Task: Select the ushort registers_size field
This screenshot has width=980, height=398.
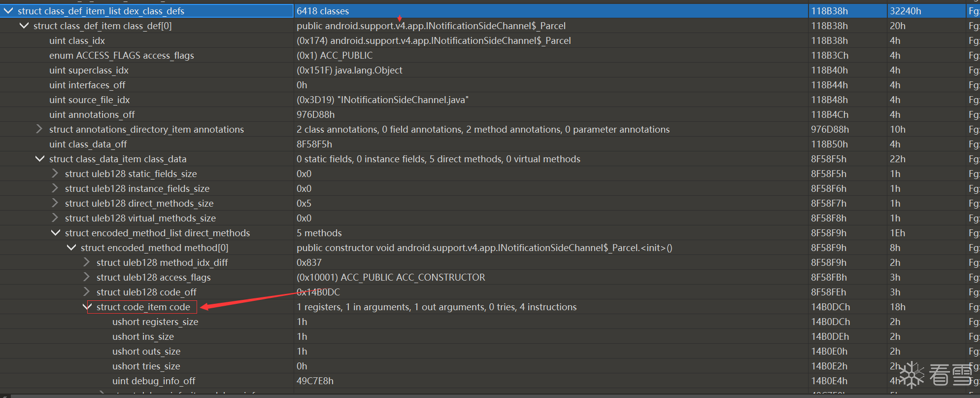Action: point(155,322)
